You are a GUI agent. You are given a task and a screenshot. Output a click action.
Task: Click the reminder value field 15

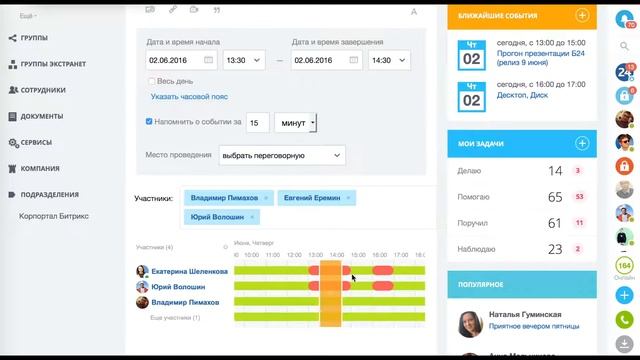click(x=258, y=123)
